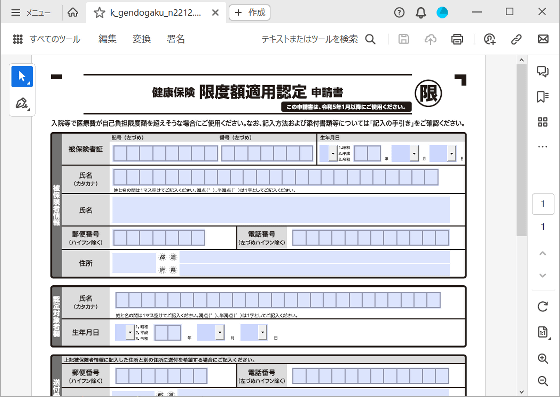Open insured person's birth day dropdown
Image resolution: width=560 pixels, height=397 pixels.
(x=451, y=154)
